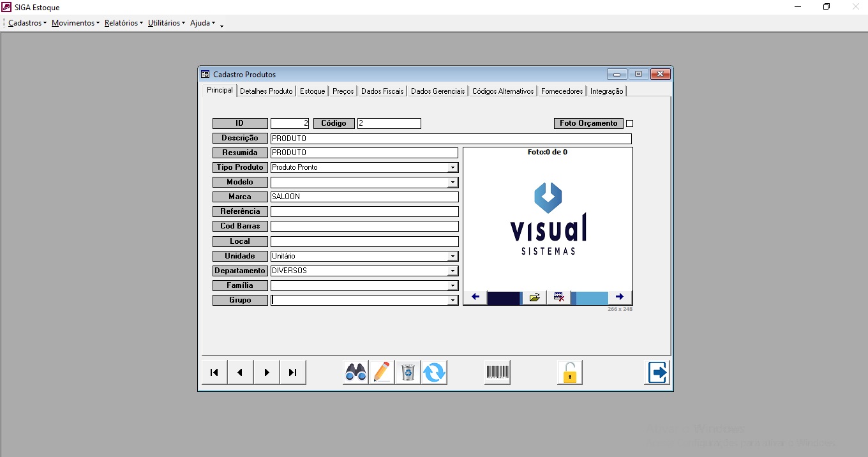
Task: Switch to the Estoque tab
Action: pyautogui.click(x=313, y=91)
